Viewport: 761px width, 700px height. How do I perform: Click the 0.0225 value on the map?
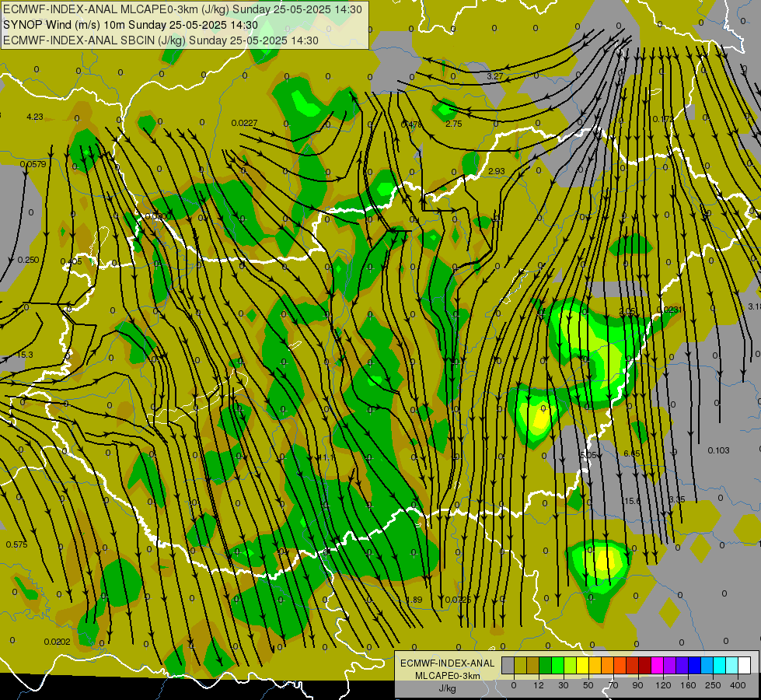click(458, 600)
